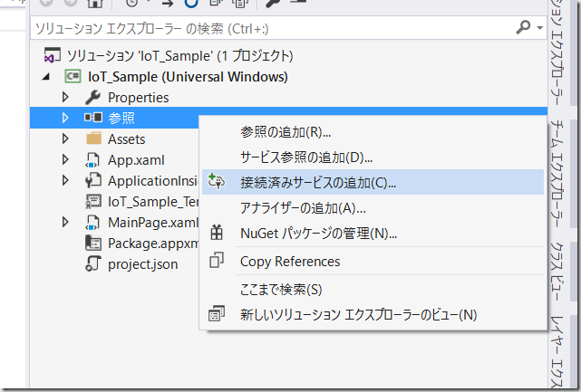Choose サービス参照の追加(D)...
The height and width of the screenshot is (392, 581).
tap(373, 157)
